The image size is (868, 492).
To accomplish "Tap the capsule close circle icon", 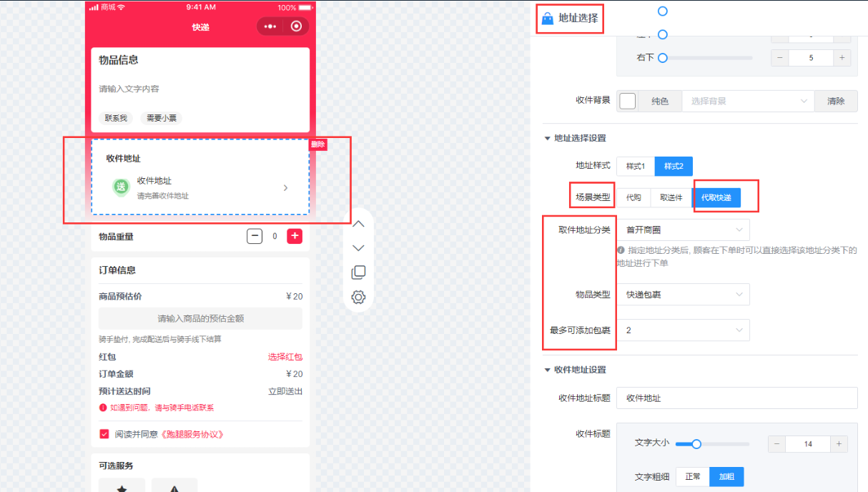I will (296, 26).
